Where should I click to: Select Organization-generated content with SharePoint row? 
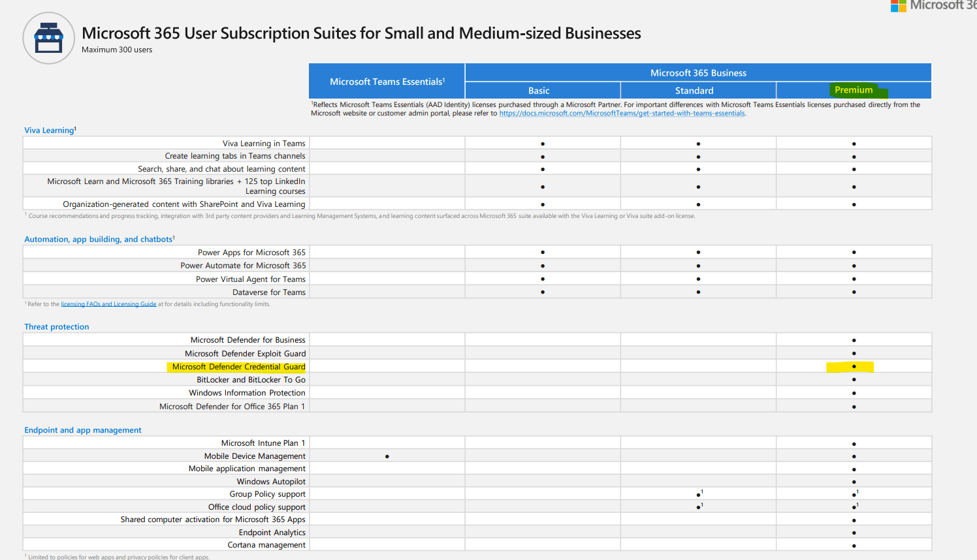184,204
